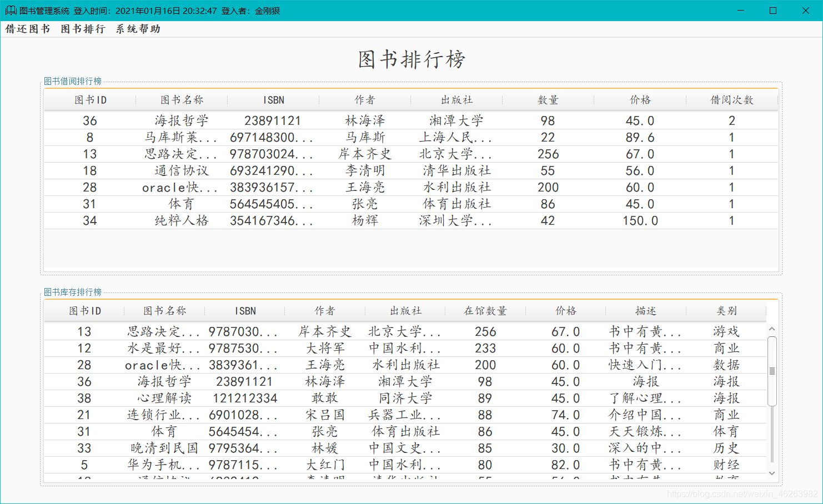The height and width of the screenshot is (504, 823).
Task: Click 体育 category cell in stock table
Action: [726, 431]
